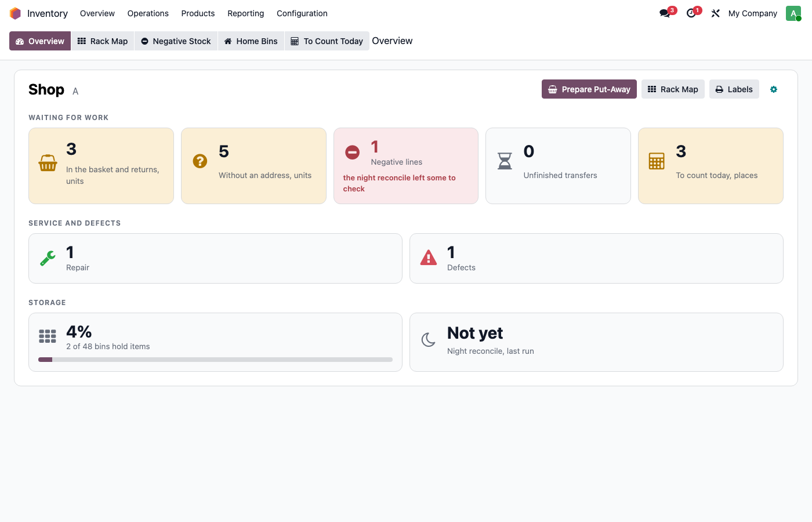Click the calculator icon for count today
The image size is (812, 522).
point(657,161)
